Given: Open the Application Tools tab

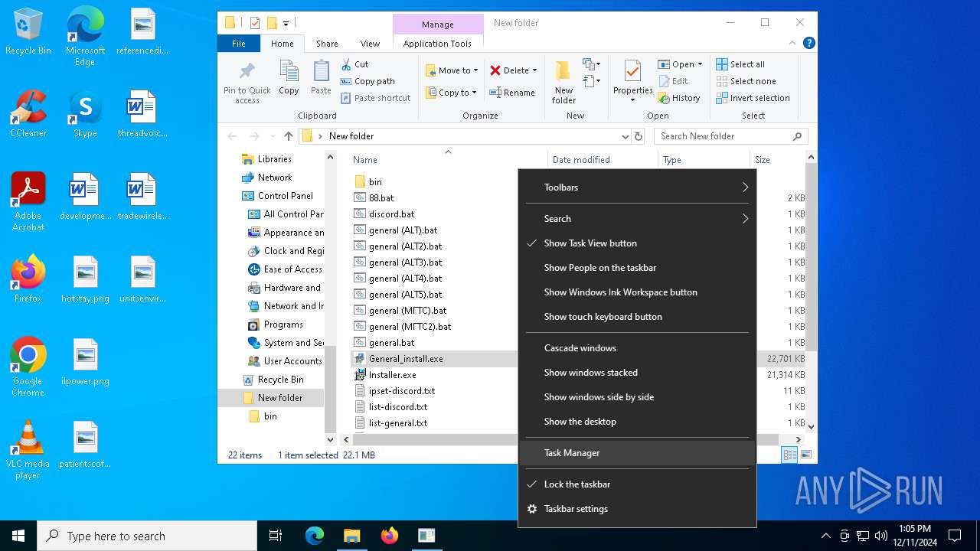Looking at the screenshot, I should [x=437, y=44].
